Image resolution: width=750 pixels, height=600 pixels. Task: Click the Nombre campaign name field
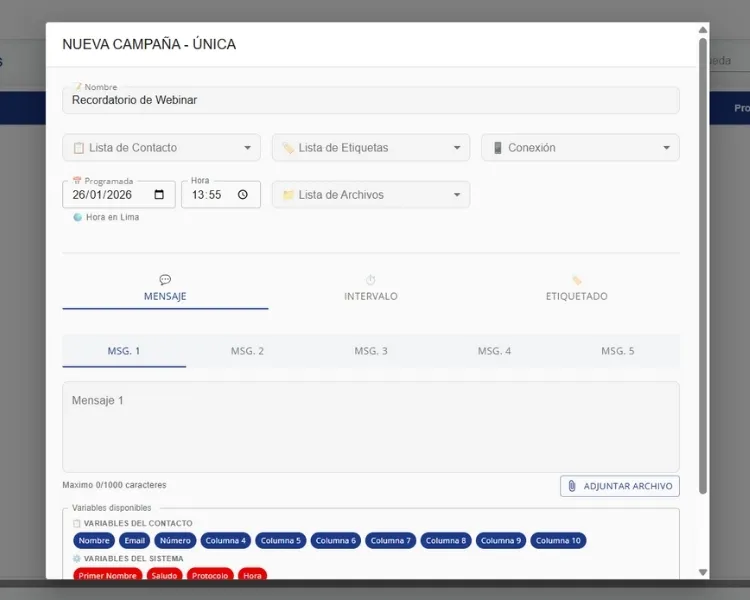click(x=370, y=100)
